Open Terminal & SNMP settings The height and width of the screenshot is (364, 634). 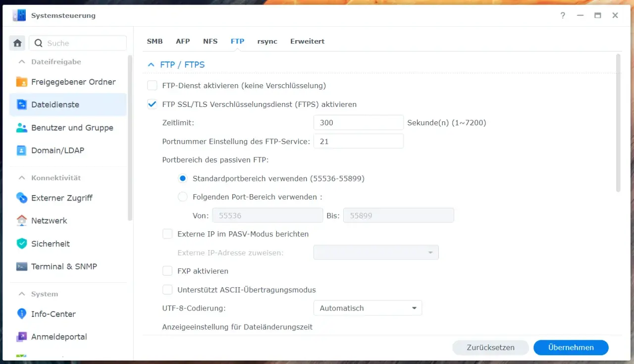tap(68, 266)
